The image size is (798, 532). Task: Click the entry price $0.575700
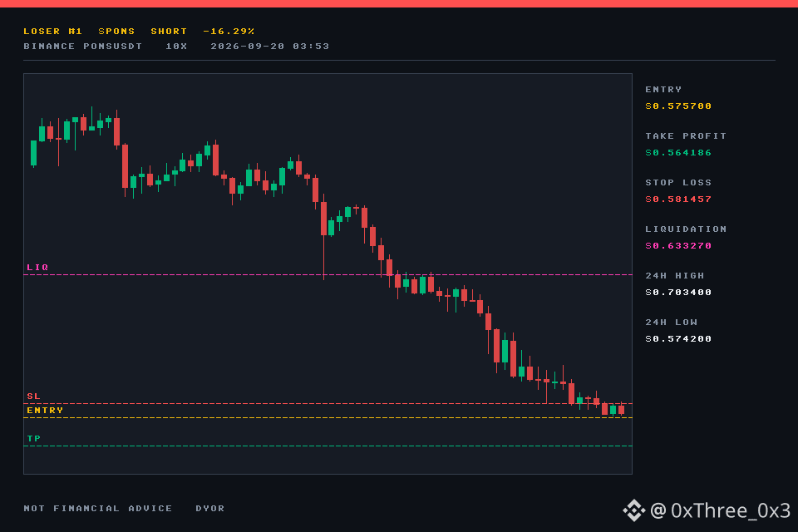tap(678, 106)
